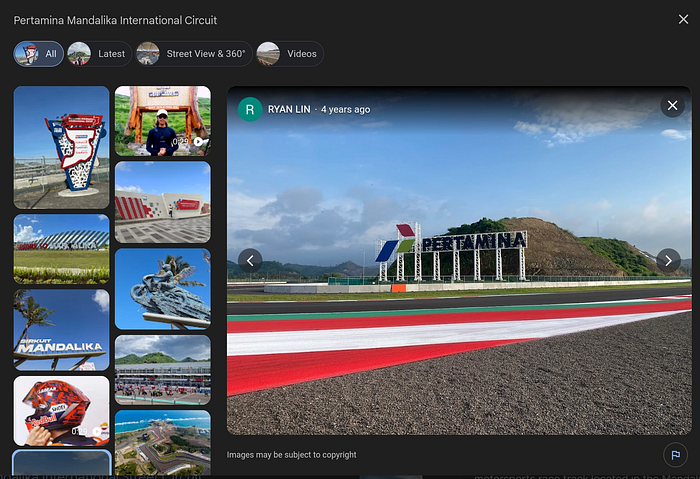Screen dimensions: 700x479
Task: Switch to the Videos tab
Action: [x=290, y=54]
